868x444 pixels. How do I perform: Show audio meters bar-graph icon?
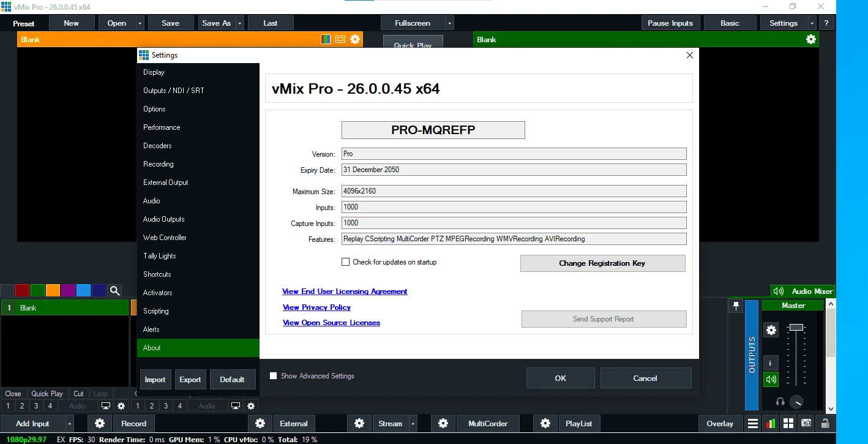pos(771,423)
